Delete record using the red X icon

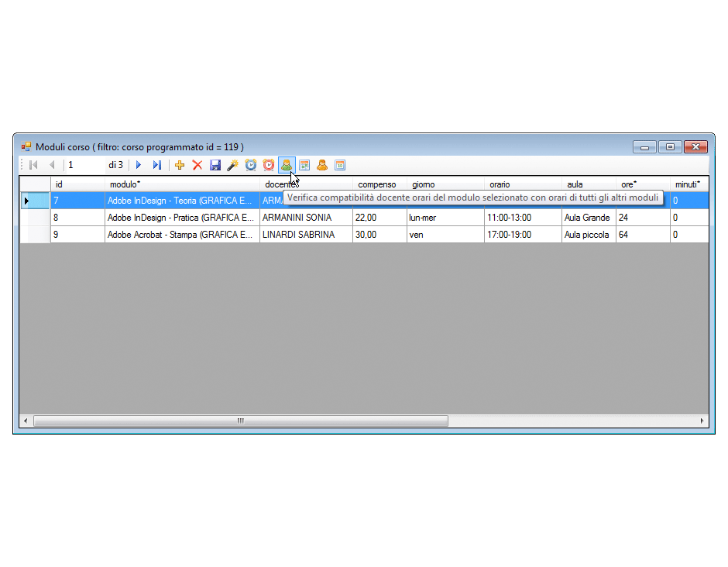pos(197,165)
